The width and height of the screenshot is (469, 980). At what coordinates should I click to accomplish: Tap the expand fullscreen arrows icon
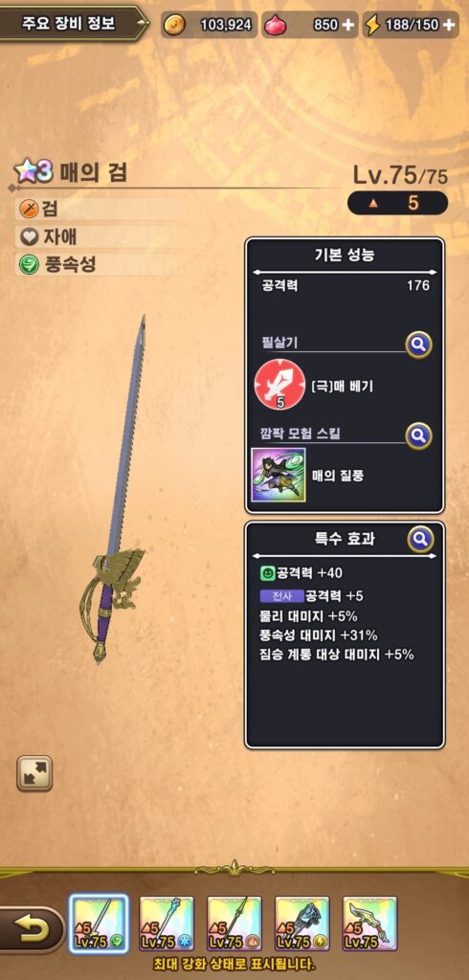34,773
